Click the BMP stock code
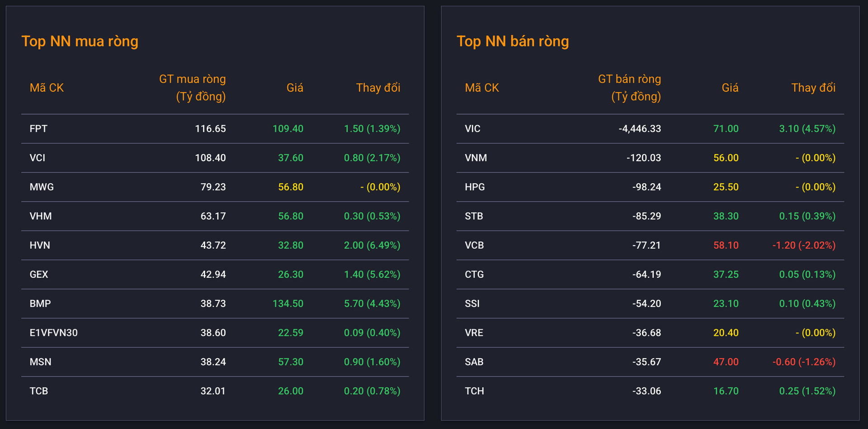Image resolution: width=868 pixels, height=429 pixels. point(40,303)
